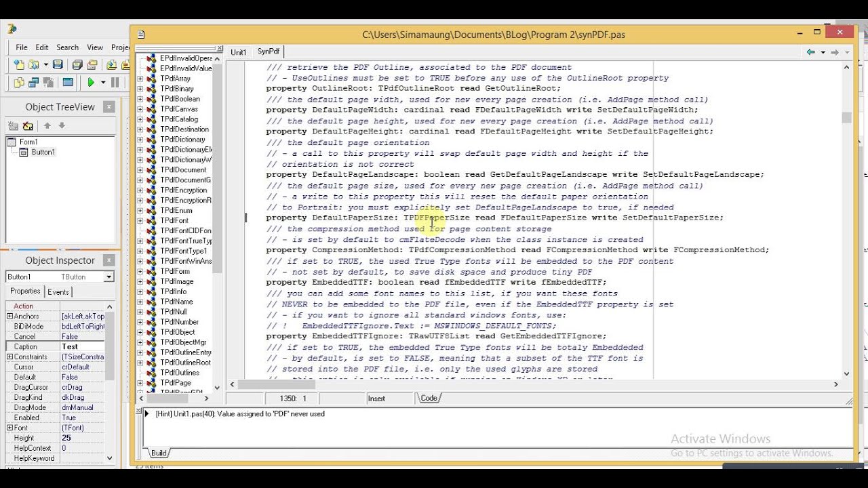Open the Edit menu
Screen dimensions: 868x488
click(x=42, y=47)
